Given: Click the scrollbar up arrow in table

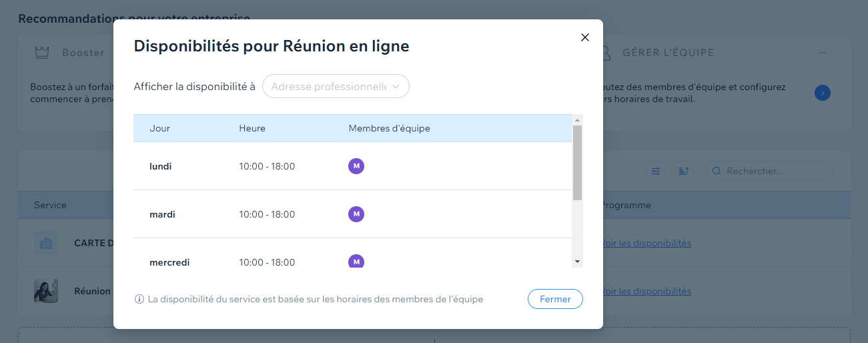Looking at the screenshot, I should (578, 120).
